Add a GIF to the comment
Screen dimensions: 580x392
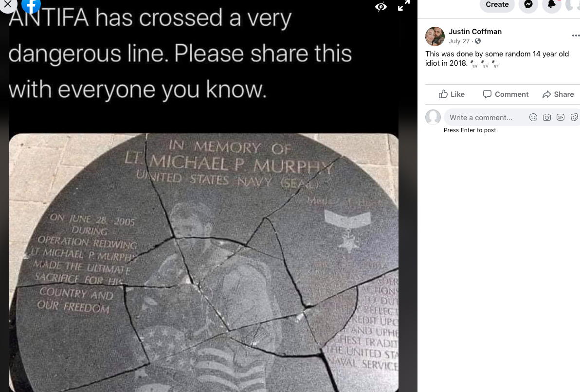tap(561, 117)
